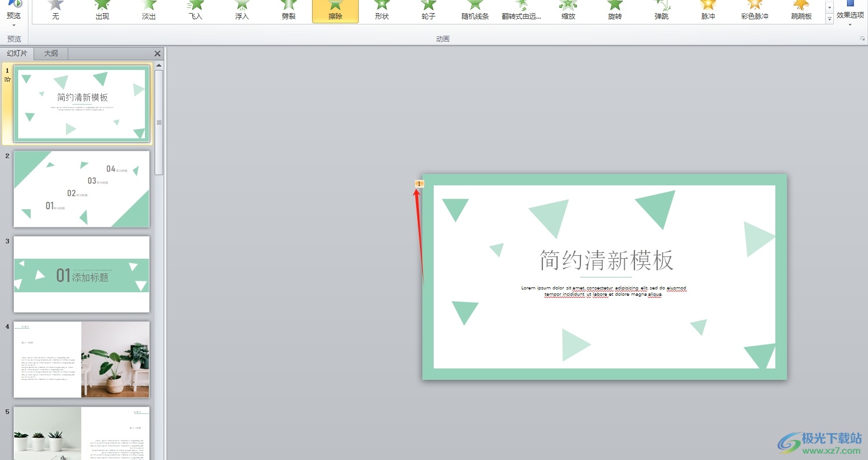The image size is (868, 460).
Task: Apply the 轮子 (Wheel) animation
Action: click(429, 11)
